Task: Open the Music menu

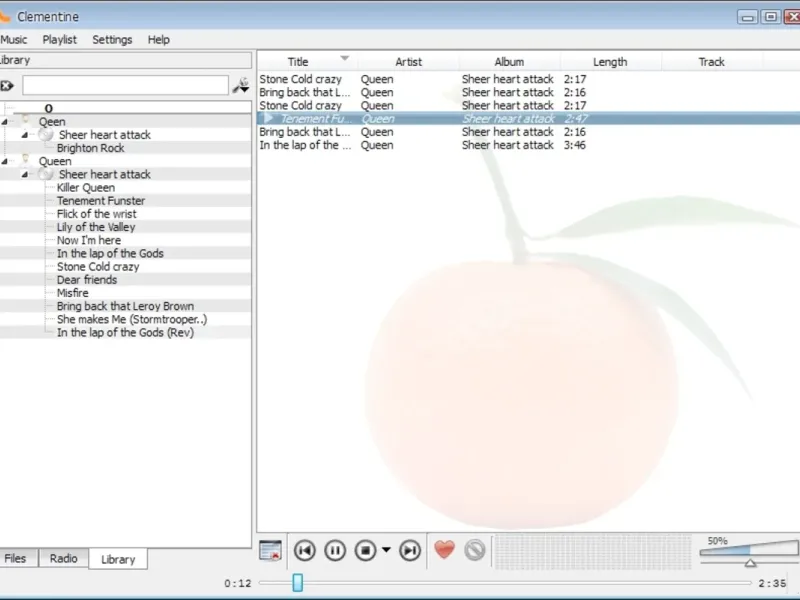Action: 13,40
